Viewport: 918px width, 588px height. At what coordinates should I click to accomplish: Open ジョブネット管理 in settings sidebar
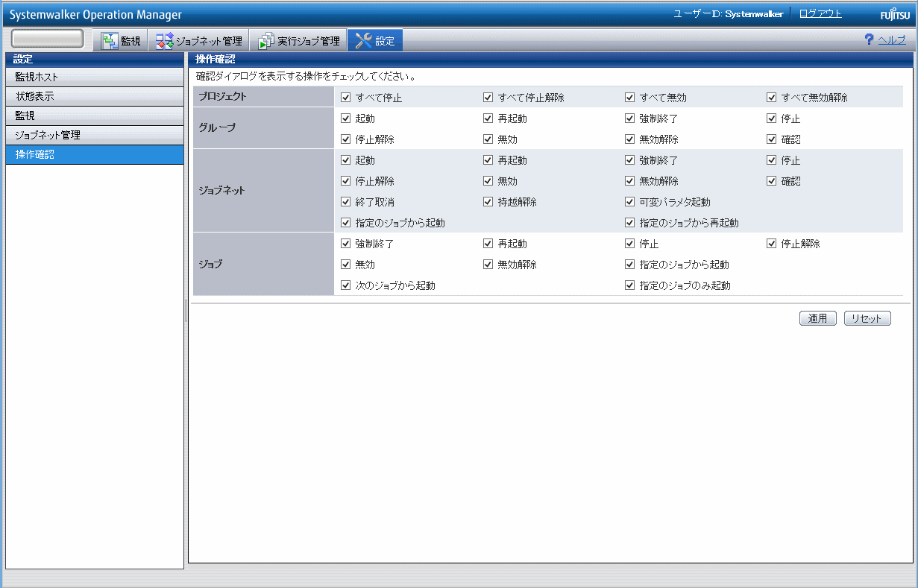[x=95, y=135]
